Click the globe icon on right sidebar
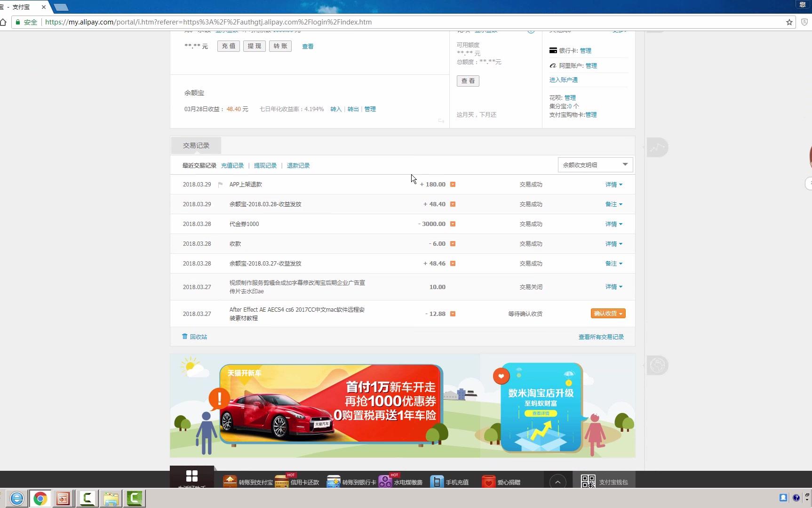812x508 pixels. pyautogui.click(x=657, y=365)
